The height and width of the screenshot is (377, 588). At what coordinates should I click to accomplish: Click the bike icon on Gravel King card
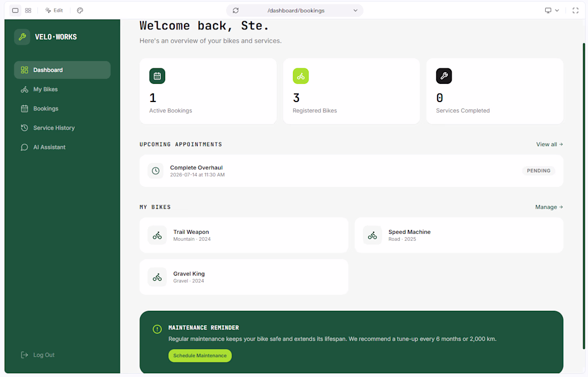157,277
